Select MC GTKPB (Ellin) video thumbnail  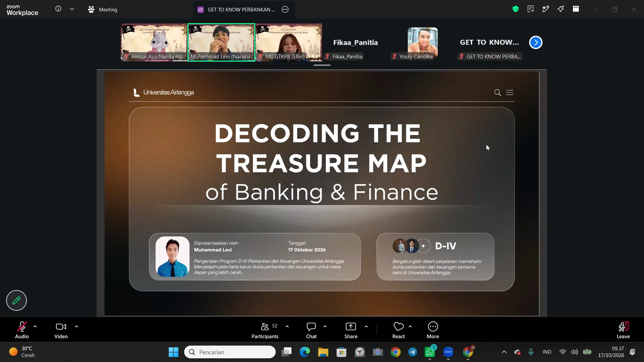click(x=289, y=42)
